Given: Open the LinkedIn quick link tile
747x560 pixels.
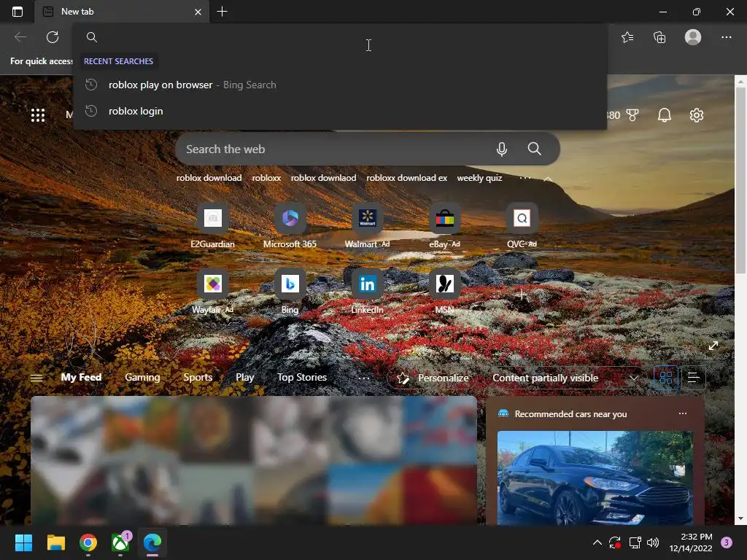Looking at the screenshot, I should pyautogui.click(x=368, y=292).
